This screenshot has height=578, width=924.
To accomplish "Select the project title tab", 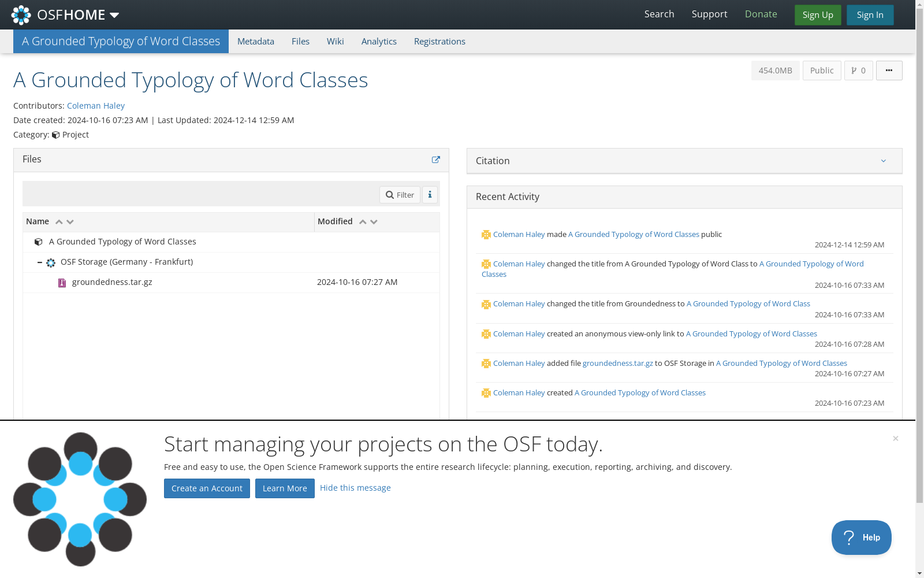I will click(x=121, y=42).
